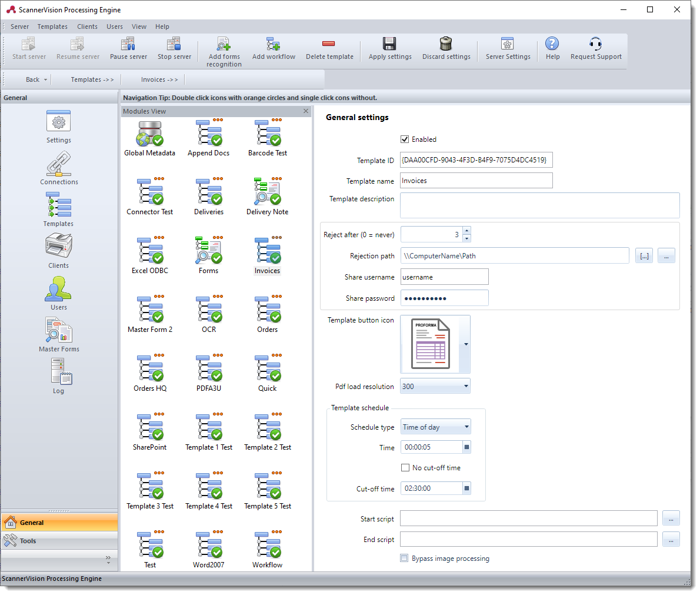Open the Time field picker button
The height and width of the screenshot is (595, 700).
click(x=466, y=447)
